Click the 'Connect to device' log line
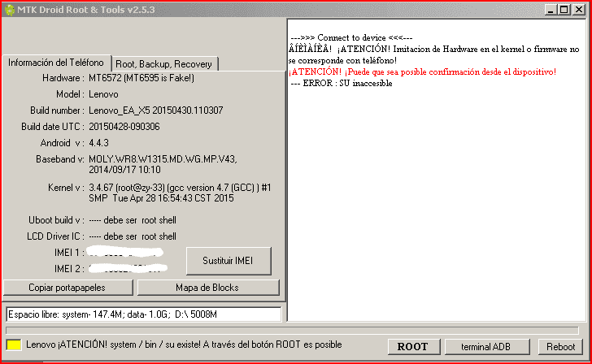The image size is (592, 364). click(351, 37)
